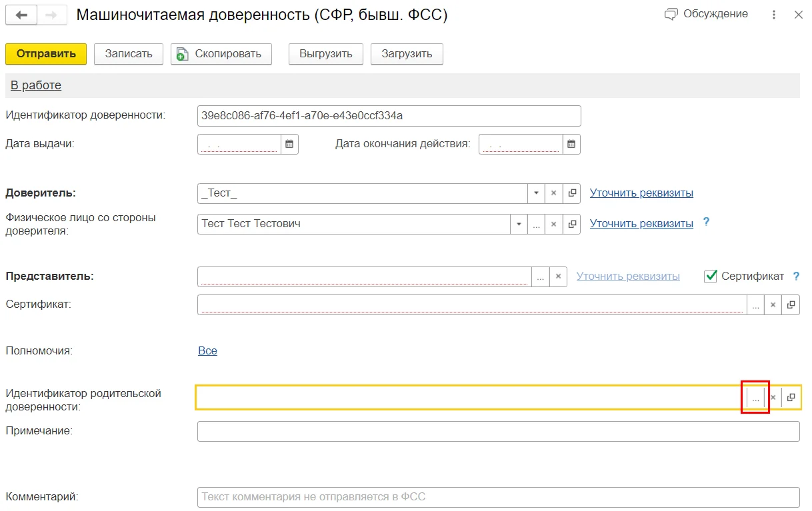The image size is (812, 511).
Task: Open calendar picker for Дата выдачи
Action: pos(289,144)
